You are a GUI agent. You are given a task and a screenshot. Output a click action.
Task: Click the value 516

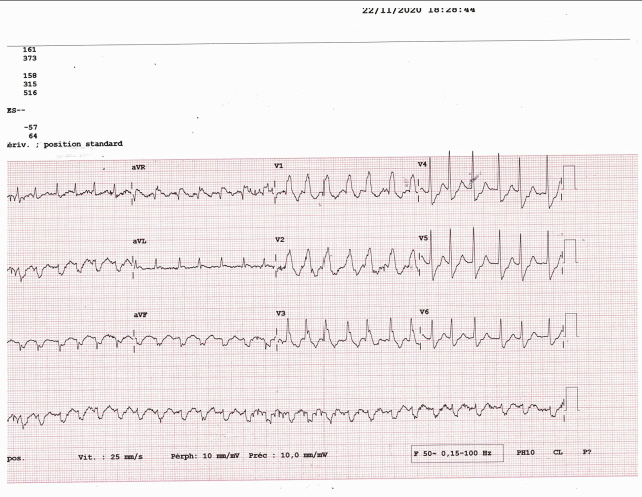(x=30, y=93)
